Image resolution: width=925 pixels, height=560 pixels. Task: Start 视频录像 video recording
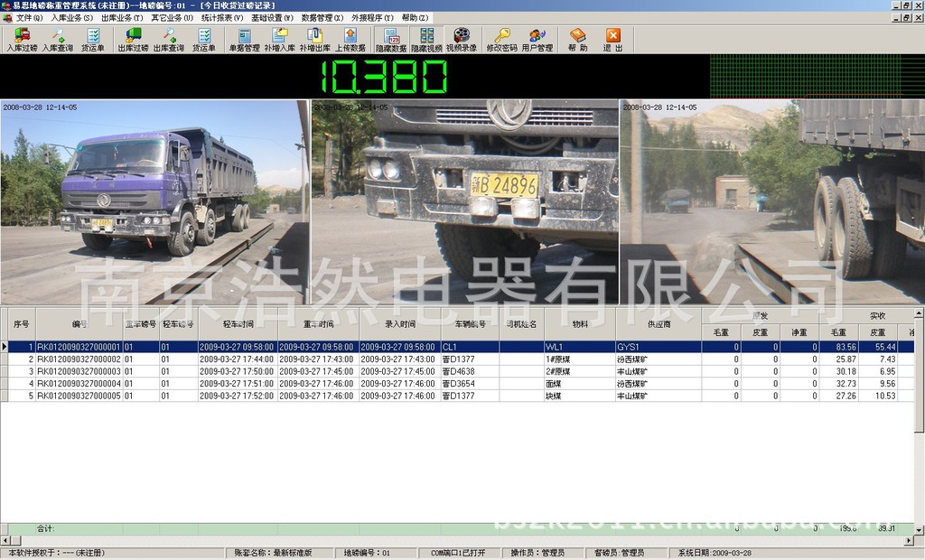(x=461, y=40)
